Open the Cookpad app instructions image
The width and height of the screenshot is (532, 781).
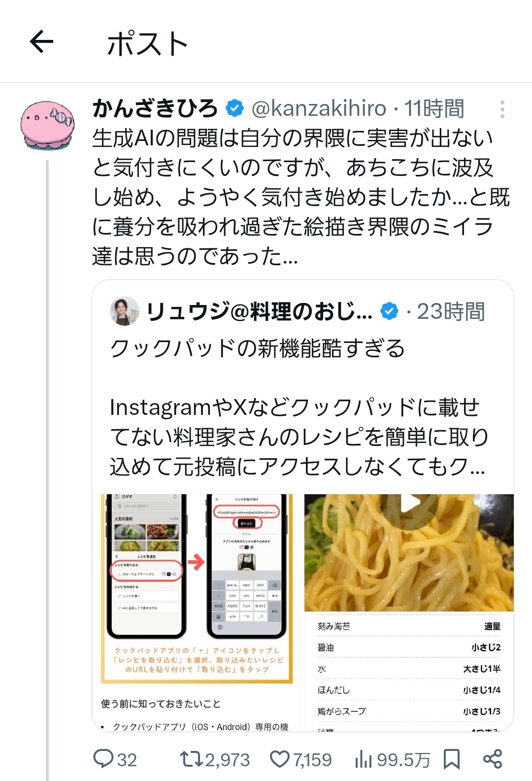coord(198,612)
